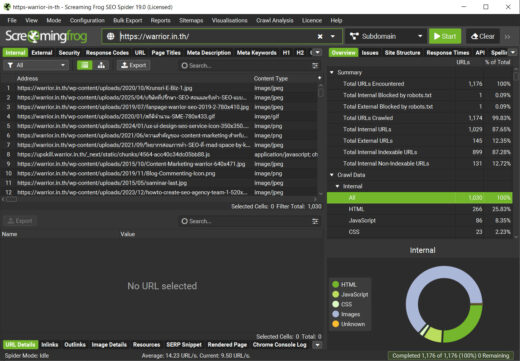This screenshot has height=361, width=520.
Task: Open the Meta Keywords tab
Action: (256, 53)
